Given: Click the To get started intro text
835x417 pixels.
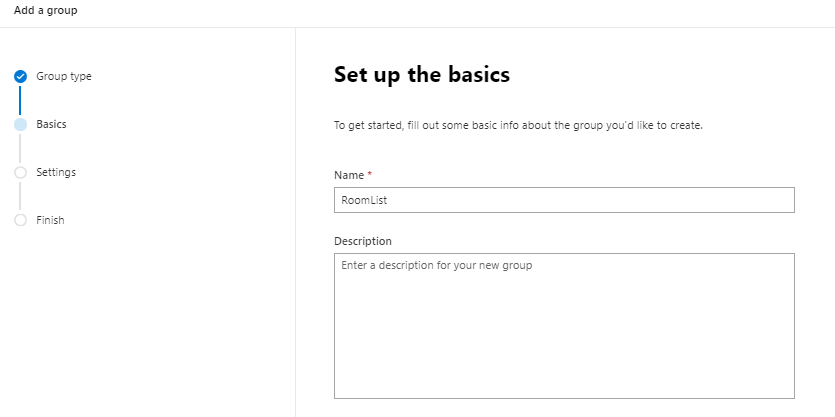Looking at the screenshot, I should click(518, 126).
